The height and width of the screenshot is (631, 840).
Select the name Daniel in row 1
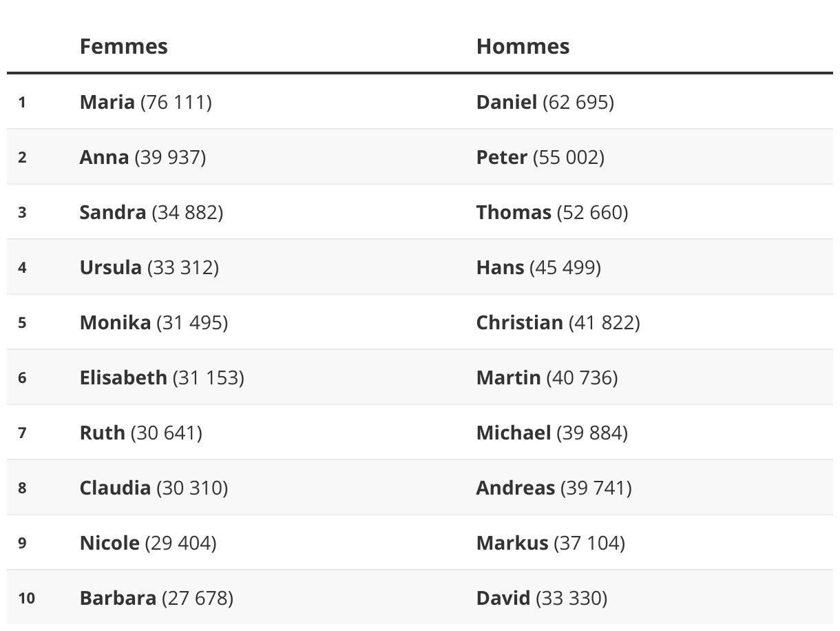506,102
